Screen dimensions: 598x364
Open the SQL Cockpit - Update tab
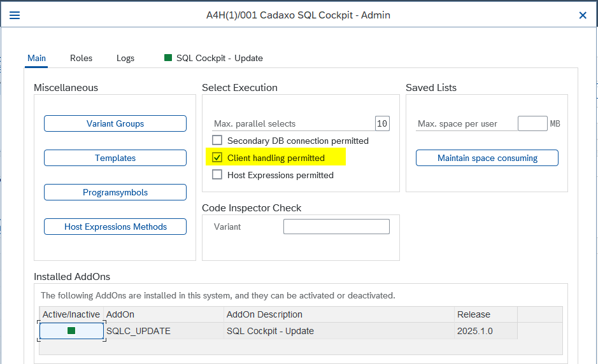(x=213, y=59)
